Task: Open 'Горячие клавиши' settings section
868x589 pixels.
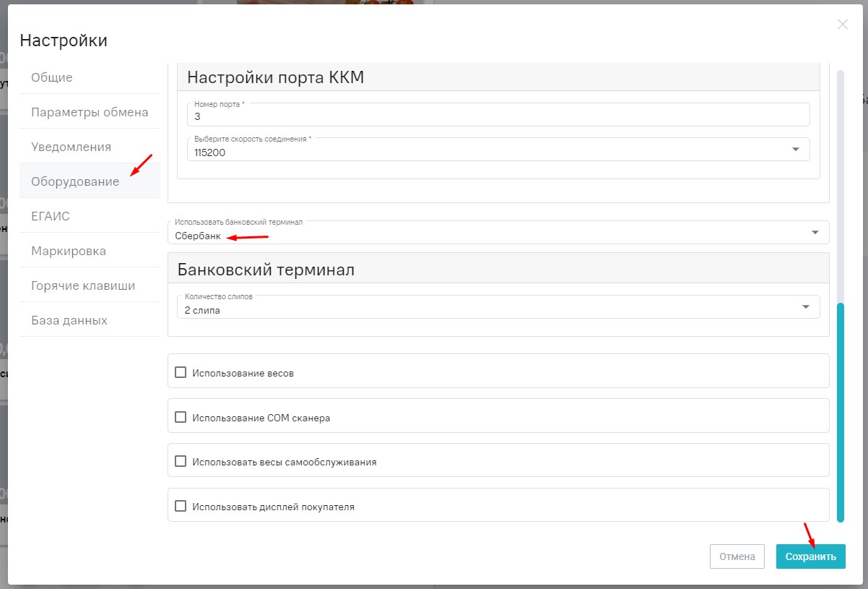Action: click(83, 285)
